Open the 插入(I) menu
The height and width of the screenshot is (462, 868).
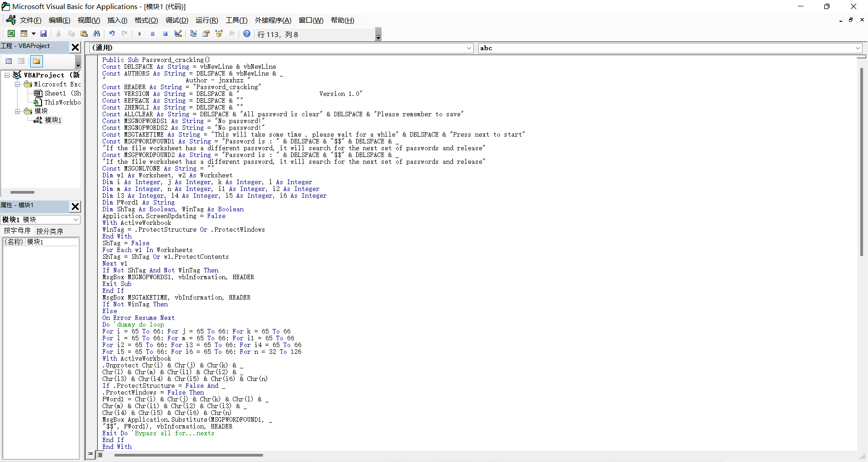pos(117,20)
